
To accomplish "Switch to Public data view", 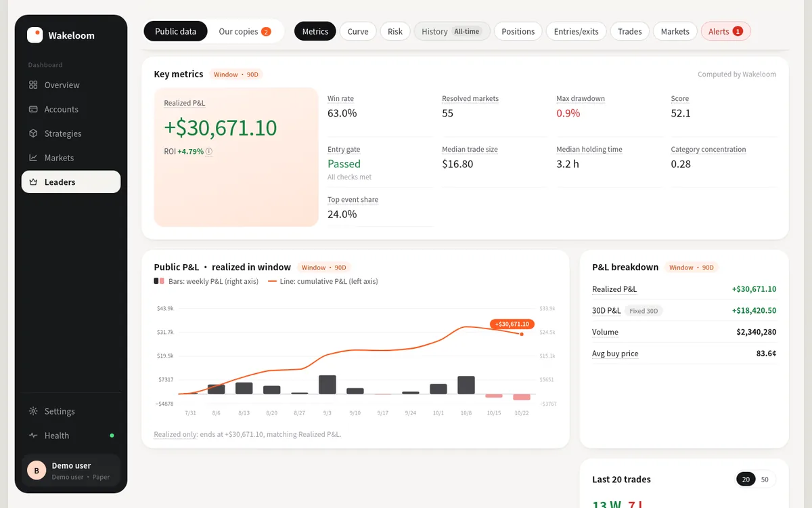I will [176, 32].
